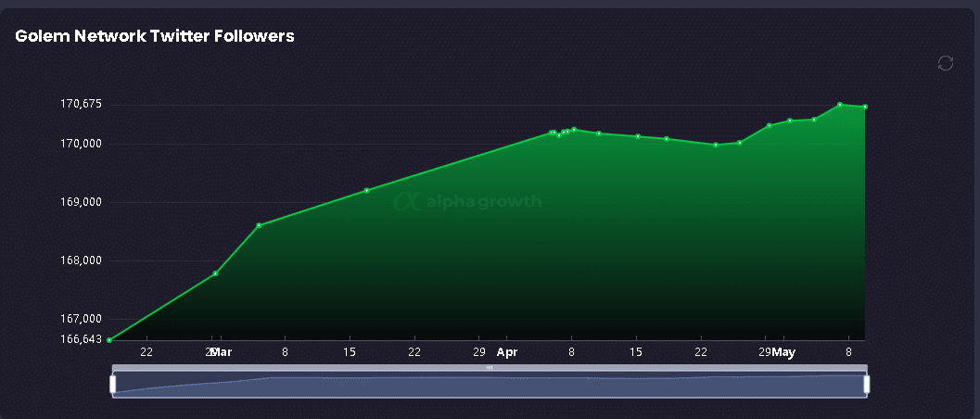Image resolution: width=980 pixels, height=419 pixels.
Task: Click the Apr x-axis label
Action: coord(507,353)
